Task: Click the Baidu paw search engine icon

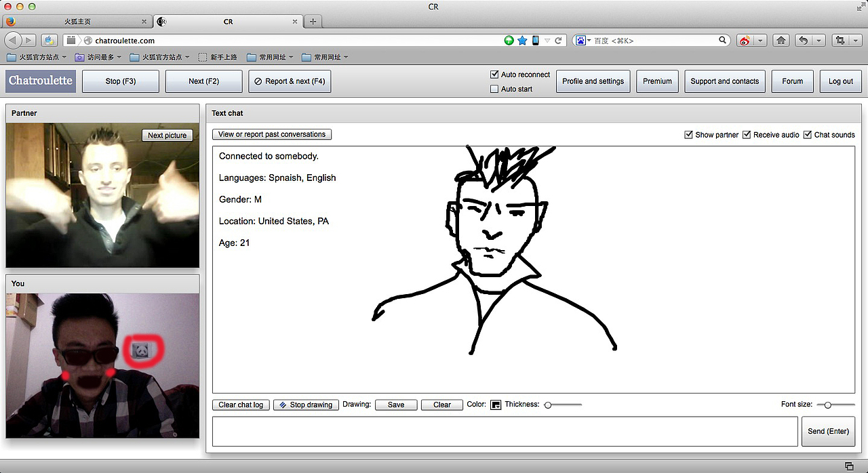Action: [580, 41]
